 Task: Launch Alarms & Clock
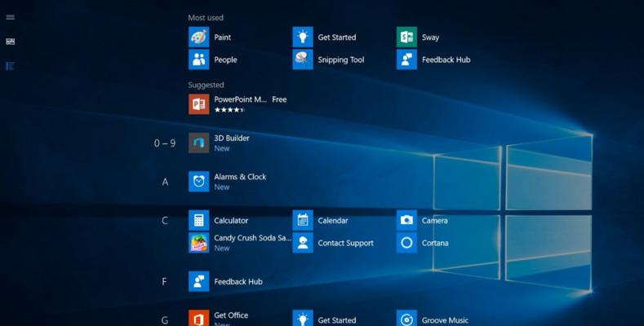pyautogui.click(x=227, y=181)
